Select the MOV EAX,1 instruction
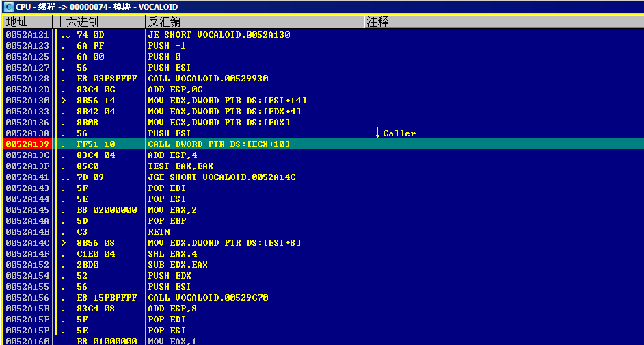 pyautogui.click(x=172, y=342)
